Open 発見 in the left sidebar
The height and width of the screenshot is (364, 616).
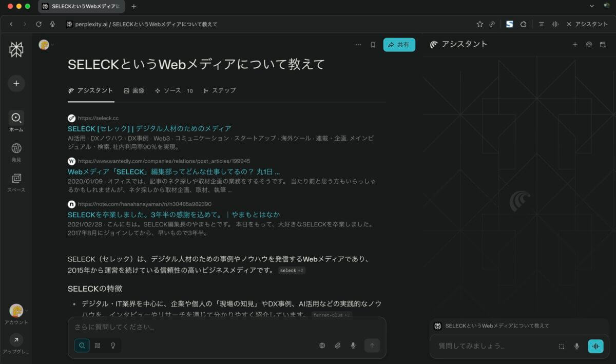click(16, 152)
